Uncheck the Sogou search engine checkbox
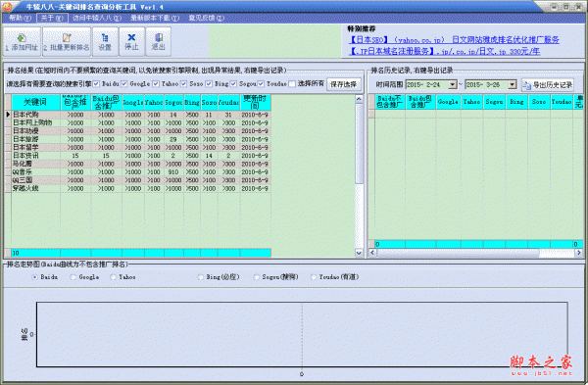The image size is (588, 385). coord(233,84)
